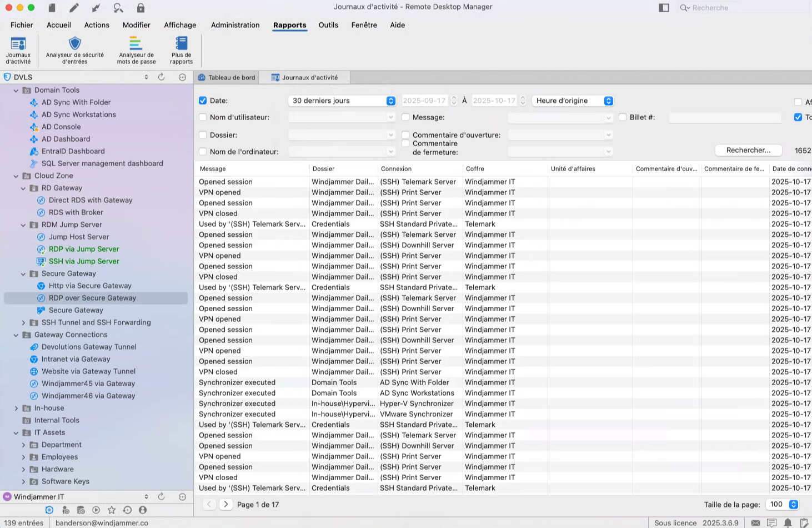
Task: Select SSH via Jump Server entry
Action: pyautogui.click(x=83, y=261)
